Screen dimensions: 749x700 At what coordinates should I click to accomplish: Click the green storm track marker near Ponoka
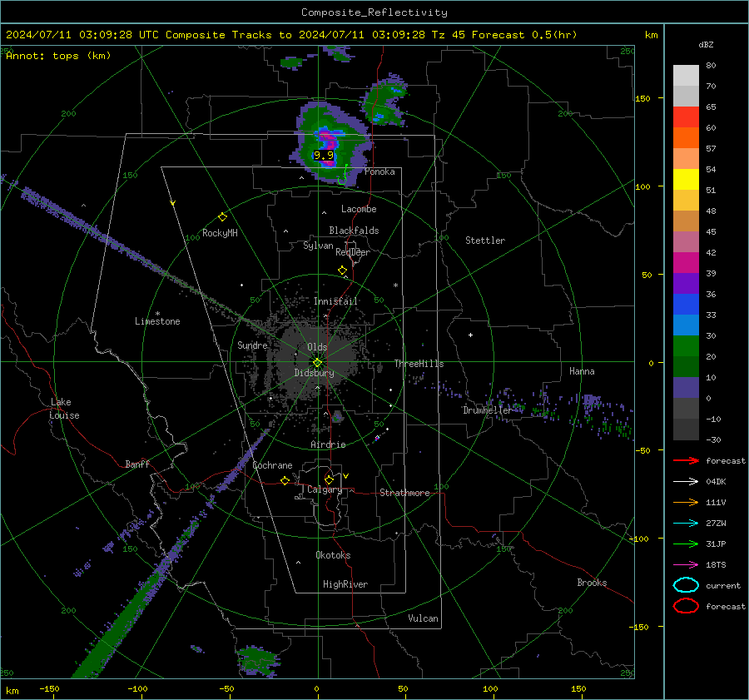[343, 176]
